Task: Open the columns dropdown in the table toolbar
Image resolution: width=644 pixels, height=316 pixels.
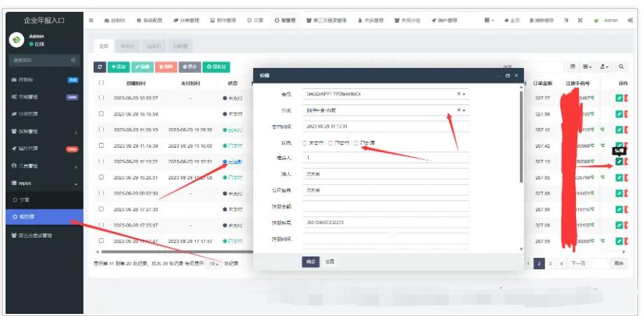Action: tap(587, 67)
